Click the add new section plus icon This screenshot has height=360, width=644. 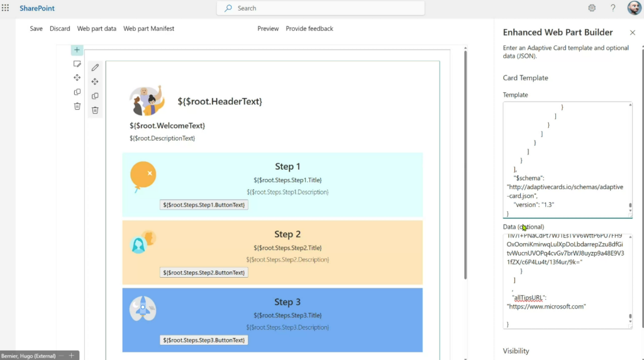pyautogui.click(x=77, y=50)
